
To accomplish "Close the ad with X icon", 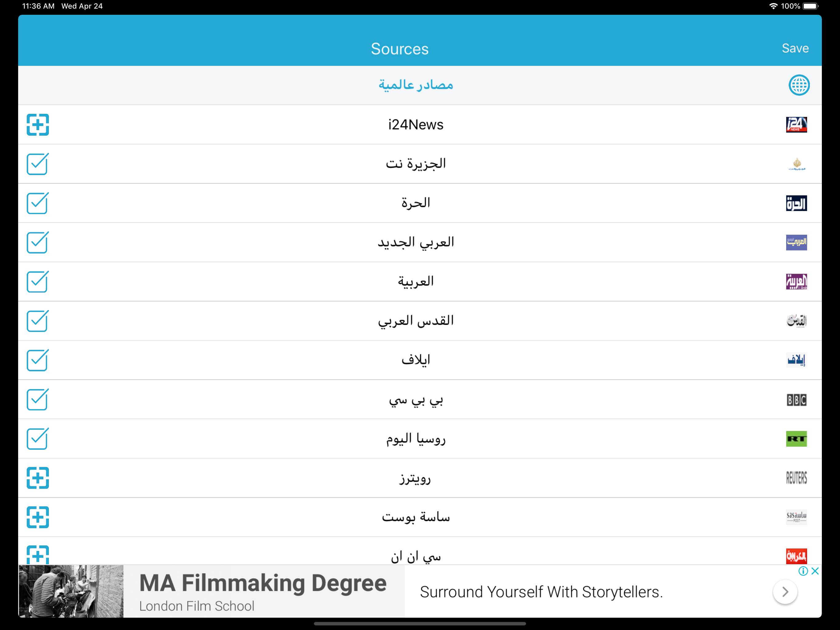I will [x=815, y=571].
